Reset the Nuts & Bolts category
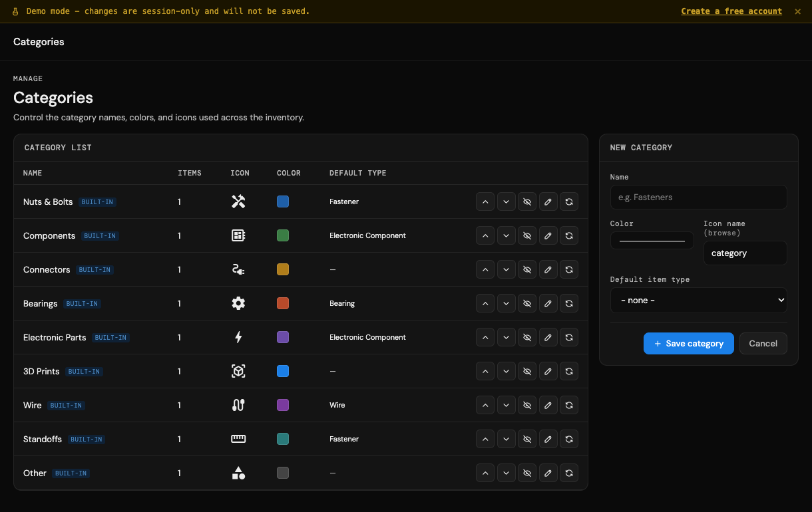This screenshot has width=812, height=512. coord(569,201)
